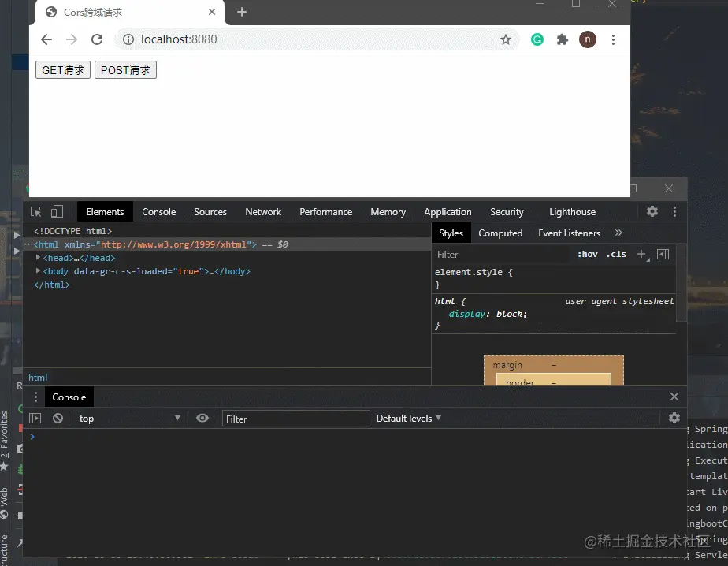Image resolution: width=728 pixels, height=566 pixels.
Task: Open the Sources panel
Action: click(x=210, y=212)
